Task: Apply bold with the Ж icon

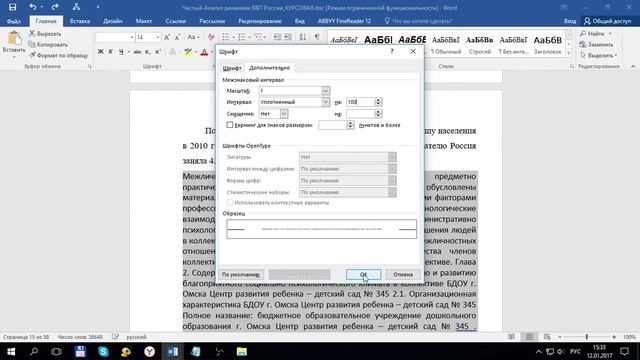Action: (100, 52)
